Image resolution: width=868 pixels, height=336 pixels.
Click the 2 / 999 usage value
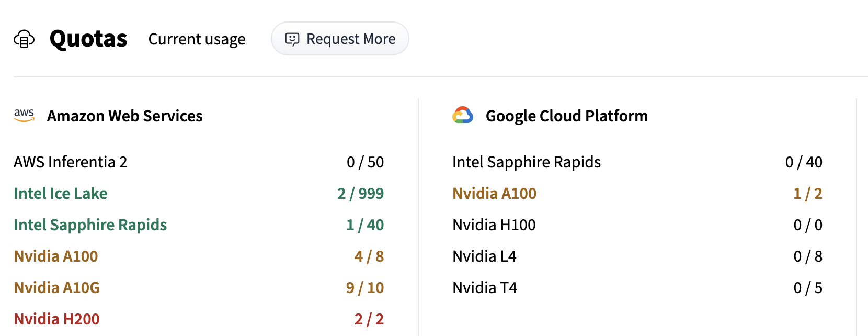coord(360,194)
